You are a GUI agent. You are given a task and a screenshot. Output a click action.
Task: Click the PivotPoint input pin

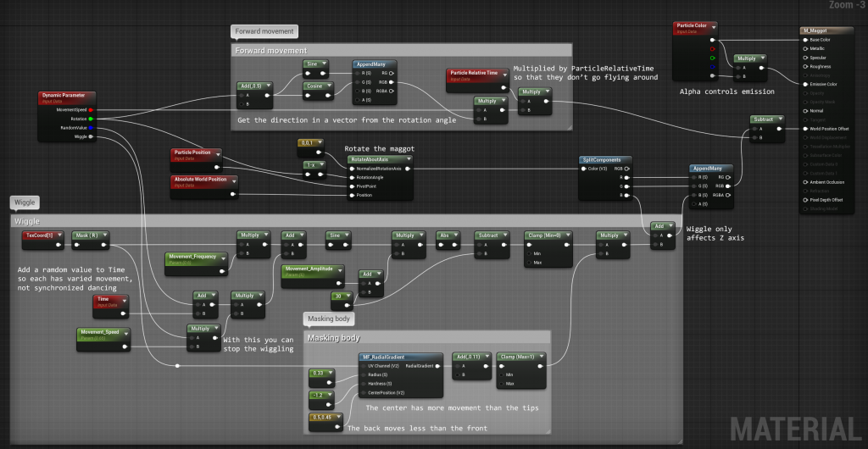coord(352,186)
